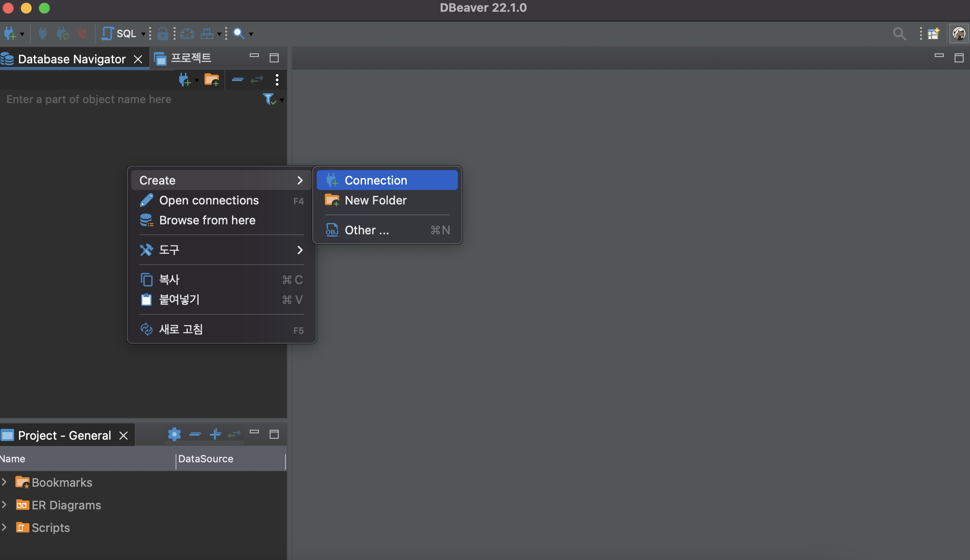Image resolution: width=970 pixels, height=560 pixels.
Task: Open the filter settings funnel icon
Action: tap(269, 99)
